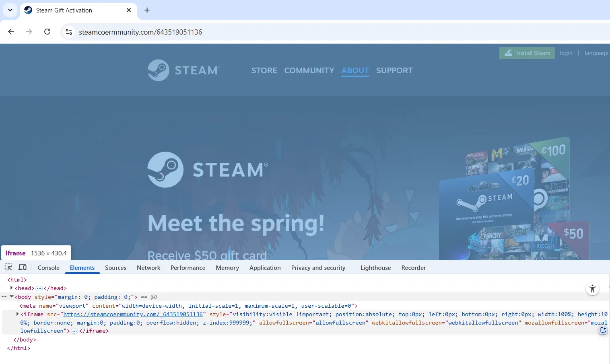Reload the current page
The width and height of the screenshot is (610, 364).
coord(47,32)
